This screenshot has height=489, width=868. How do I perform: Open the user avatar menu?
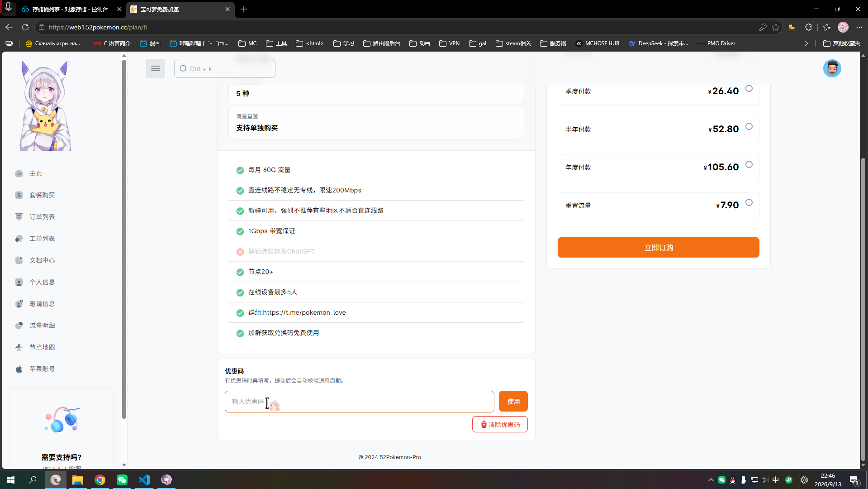pos(832,68)
